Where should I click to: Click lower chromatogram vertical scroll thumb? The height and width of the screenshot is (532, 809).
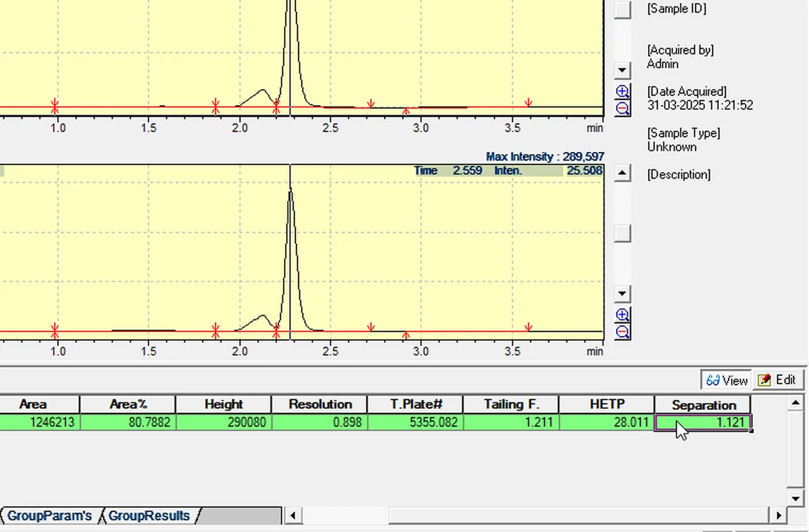tap(622, 233)
